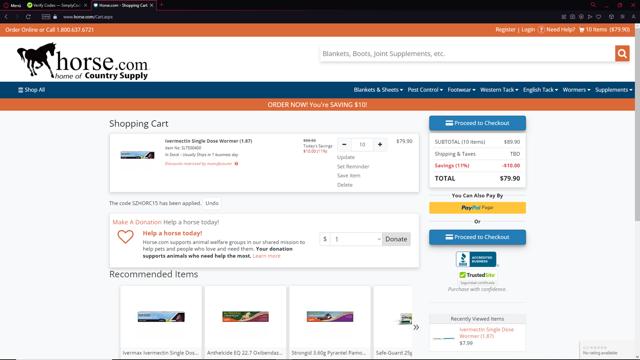The width and height of the screenshot is (640, 360).
Task: Click the Make A Donation link
Action: click(137, 222)
